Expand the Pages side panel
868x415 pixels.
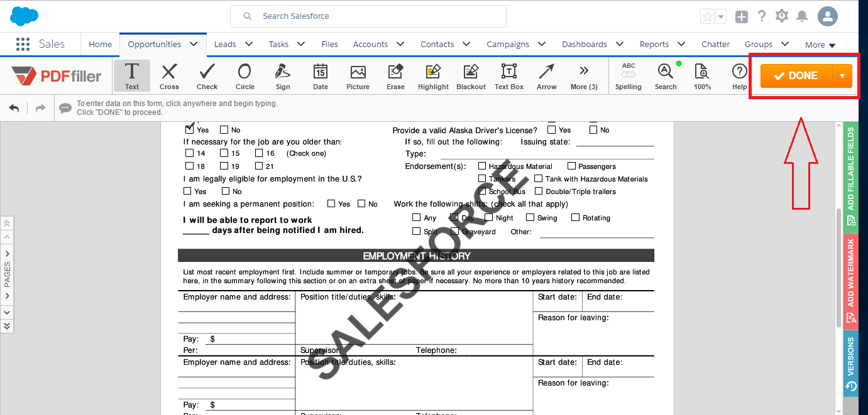[7, 274]
